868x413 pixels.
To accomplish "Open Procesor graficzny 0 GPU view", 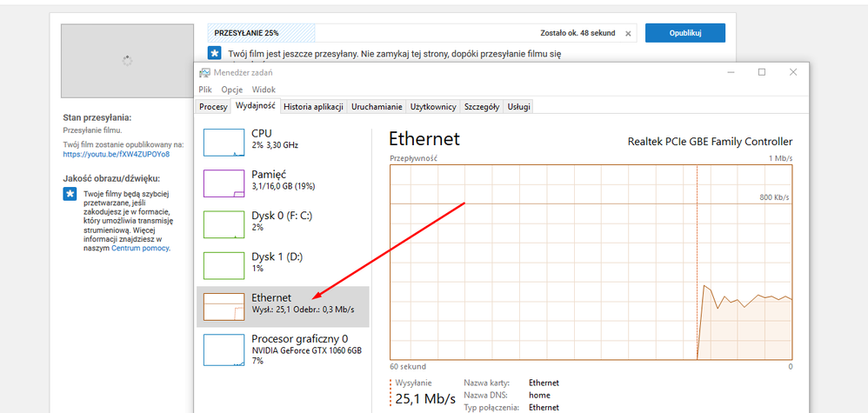I will pyautogui.click(x=224, y=349).
